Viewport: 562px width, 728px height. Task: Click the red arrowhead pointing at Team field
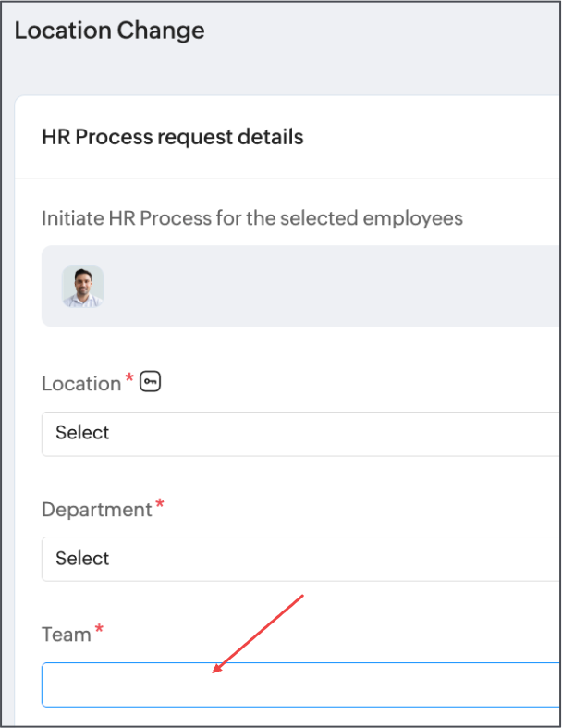pyautogui.click(x=217, y=668)
